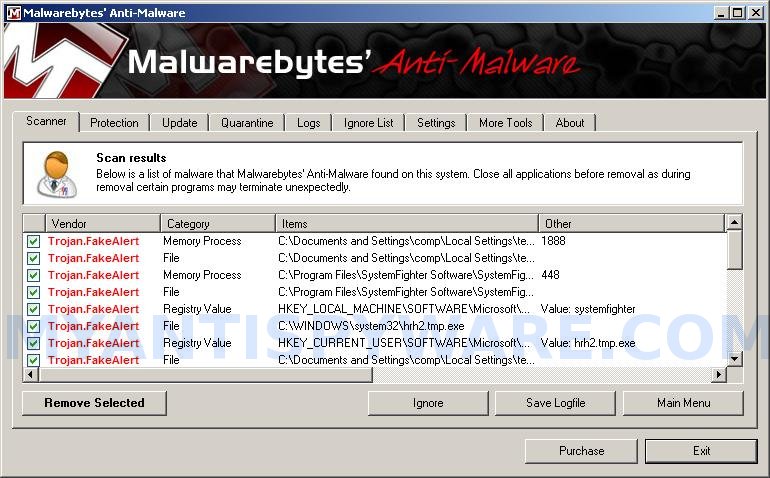Return to Main Menu
The image size is (770, 478).
[x=683, y=403]
